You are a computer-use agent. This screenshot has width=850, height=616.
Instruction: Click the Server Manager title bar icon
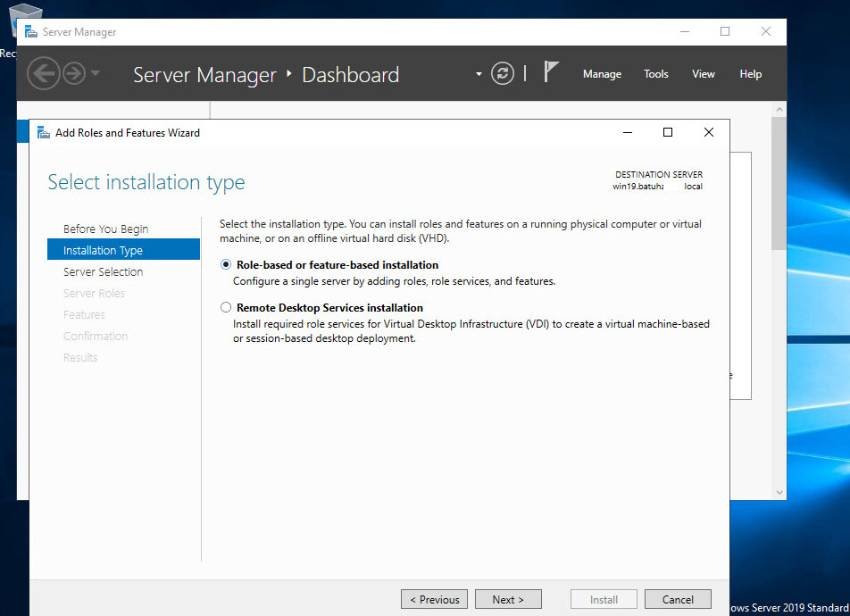(x=31, y=31)
